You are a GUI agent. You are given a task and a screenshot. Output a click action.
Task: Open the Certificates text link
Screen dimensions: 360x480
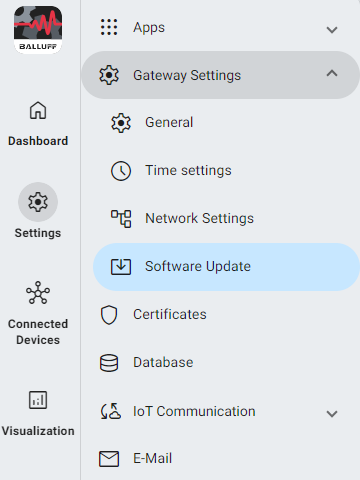(x=170, y=314)
